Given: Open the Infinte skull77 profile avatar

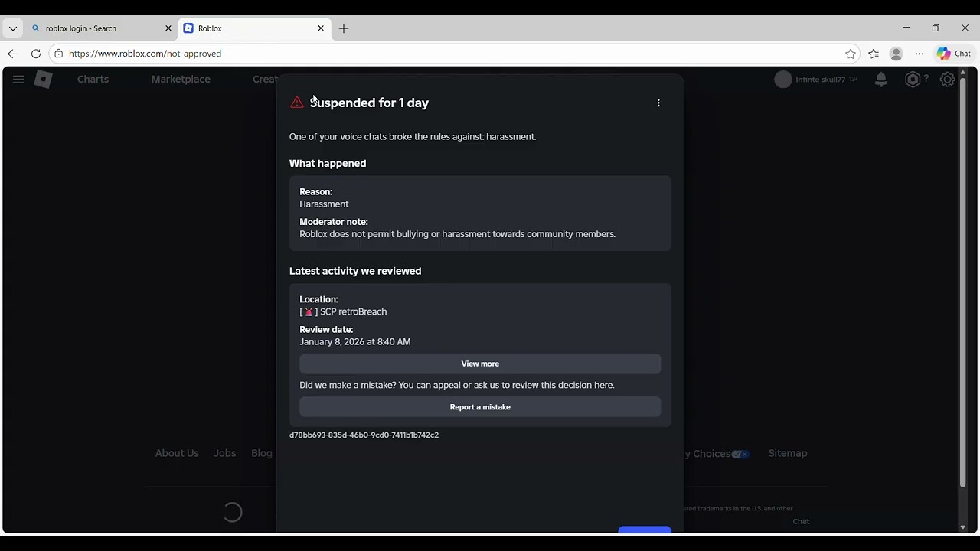Looking at the screenshot, I should click(x=782, y=80).
